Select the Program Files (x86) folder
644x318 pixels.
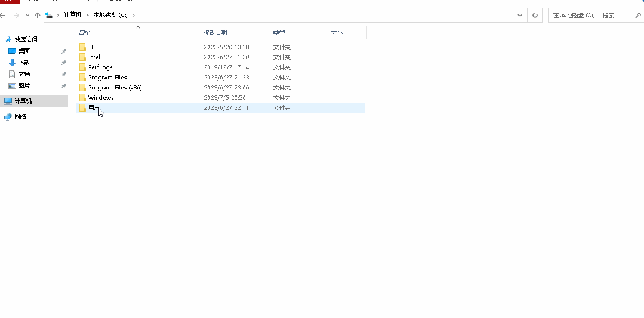click(x=114, y=87)
